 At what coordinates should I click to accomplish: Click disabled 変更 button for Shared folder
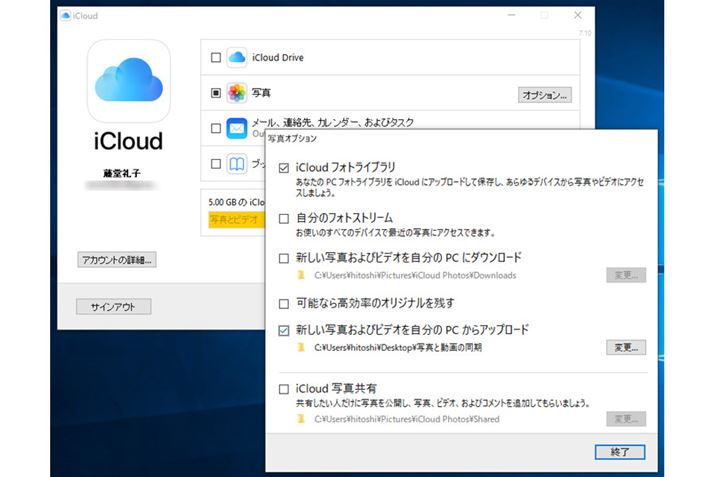pyautogui.click(x=626, y=419)
